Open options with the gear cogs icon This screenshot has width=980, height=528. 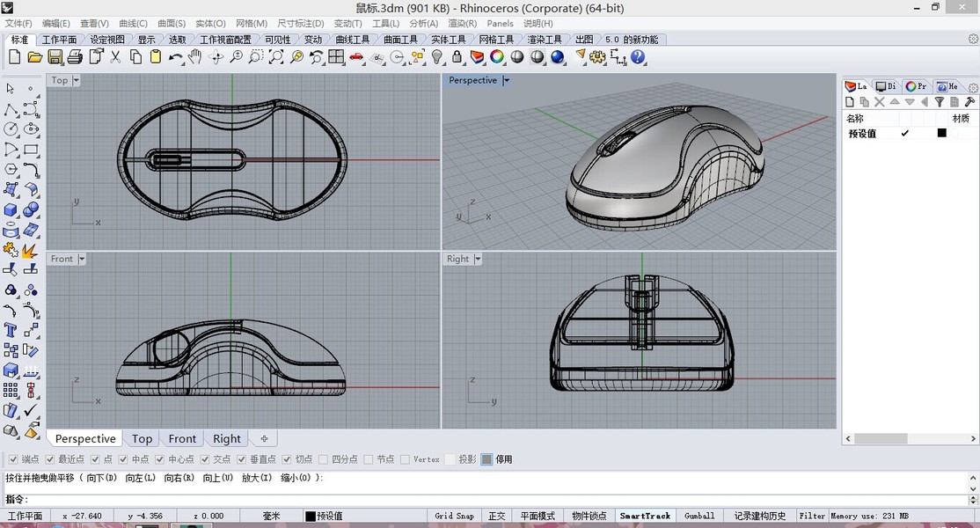click(x=597, y=57)
